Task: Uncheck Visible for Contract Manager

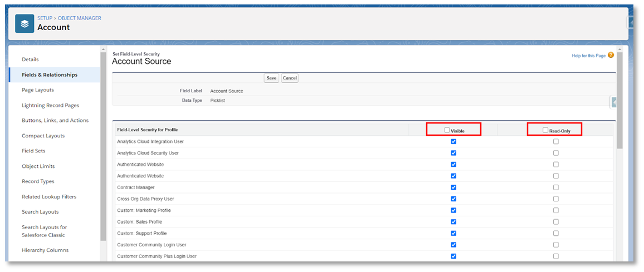Action: (453, 187)
